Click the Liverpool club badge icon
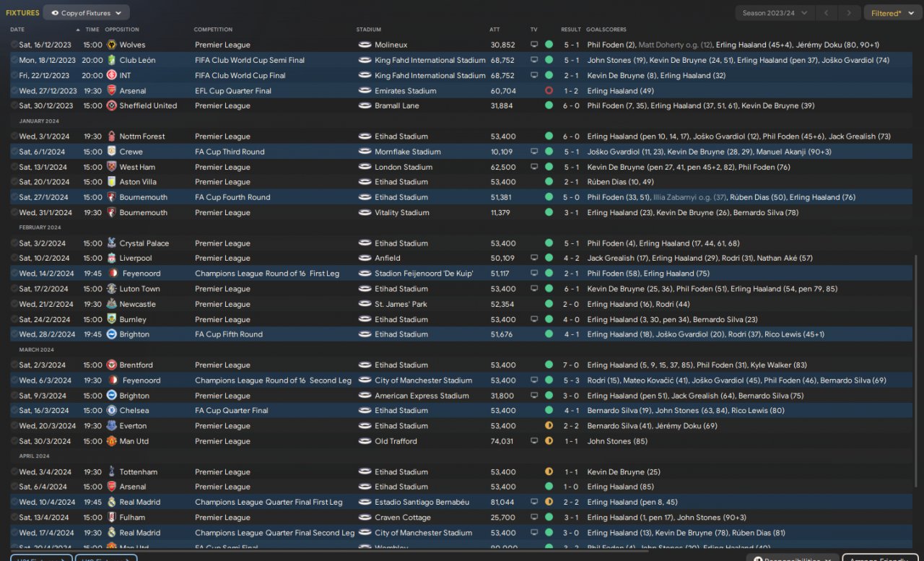 [111, 258]
